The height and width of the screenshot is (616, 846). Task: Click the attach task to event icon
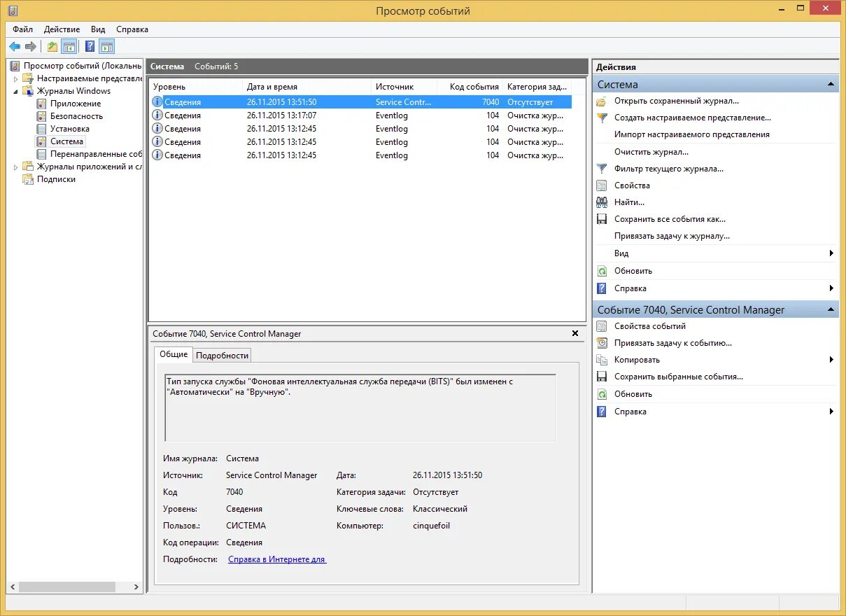[602, 343]
